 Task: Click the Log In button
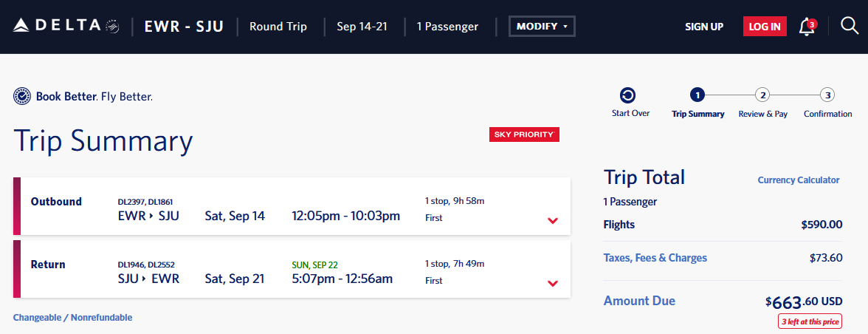765,27
